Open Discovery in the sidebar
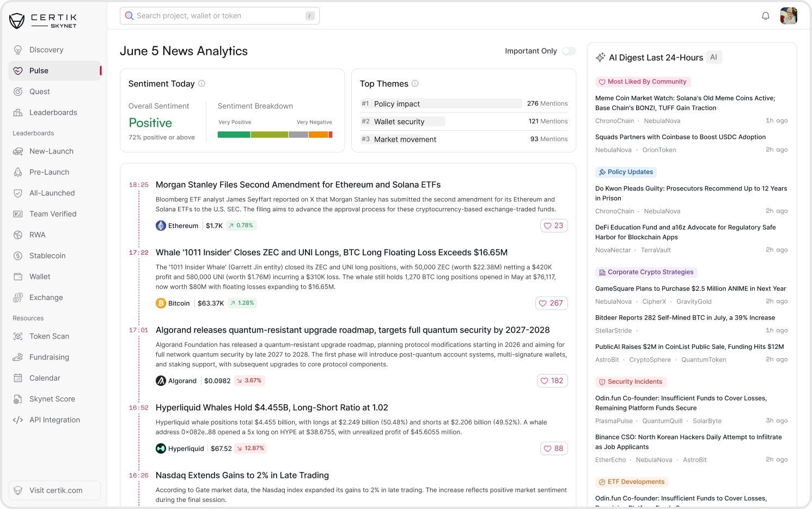The width and height of the screenshot is (812, 509). (54, 50)
